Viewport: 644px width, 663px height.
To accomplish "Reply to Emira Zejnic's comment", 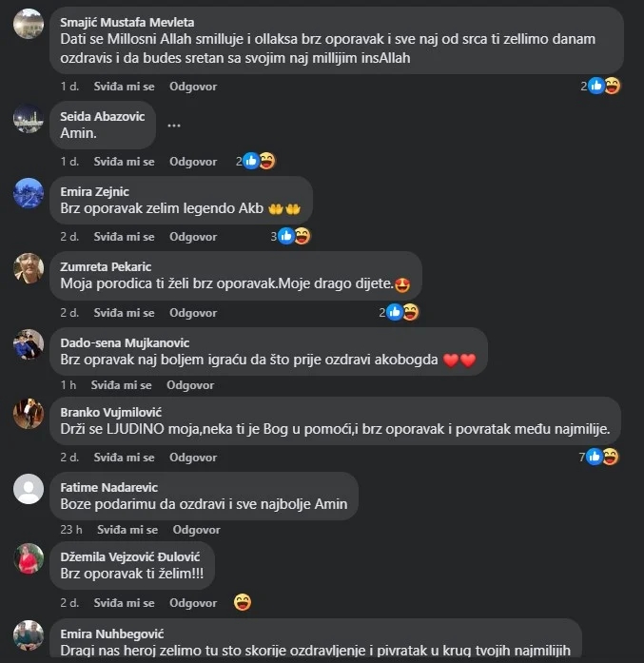I will [193, 237].
